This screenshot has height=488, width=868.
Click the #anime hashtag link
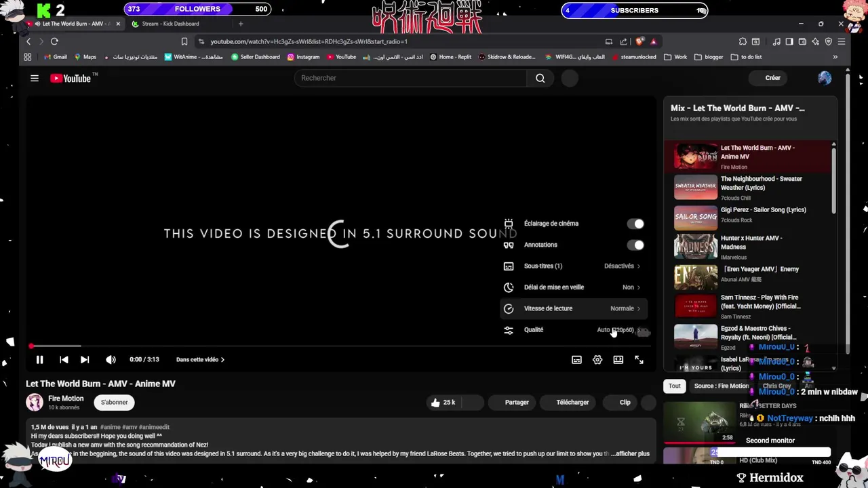[x=110, y=427]
